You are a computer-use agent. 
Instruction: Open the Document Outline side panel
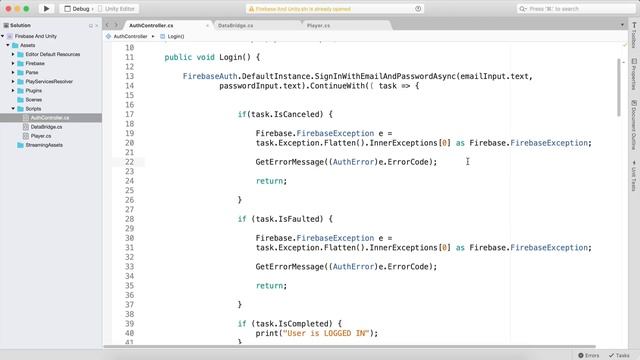click(634, 125)
